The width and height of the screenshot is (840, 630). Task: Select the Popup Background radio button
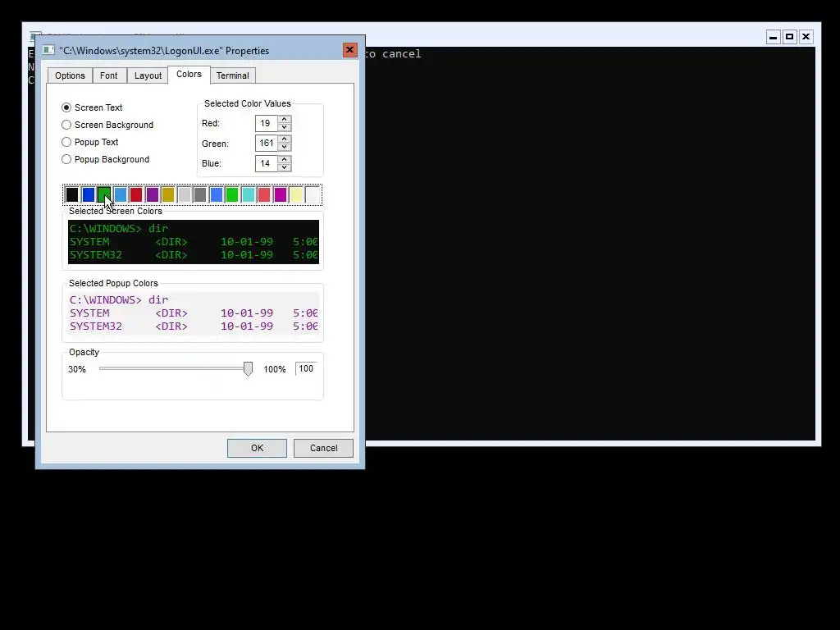(66, 159)
